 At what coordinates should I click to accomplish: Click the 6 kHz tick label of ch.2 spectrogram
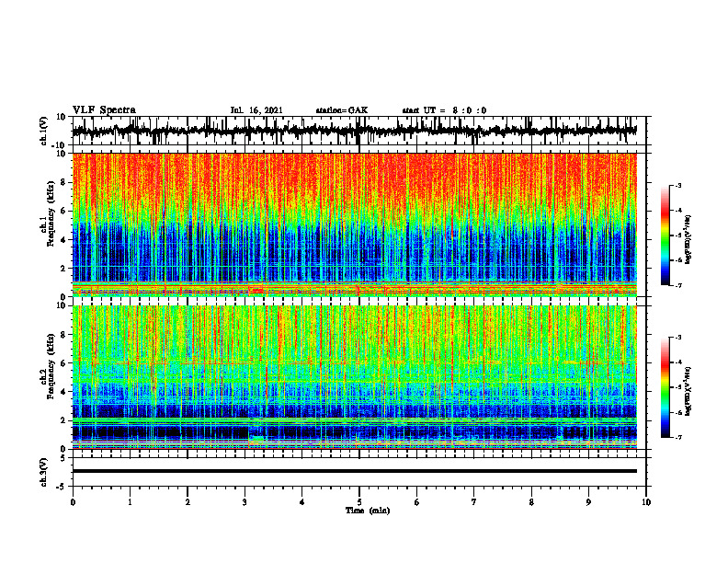pyautogui.click(x=63, y=363)
